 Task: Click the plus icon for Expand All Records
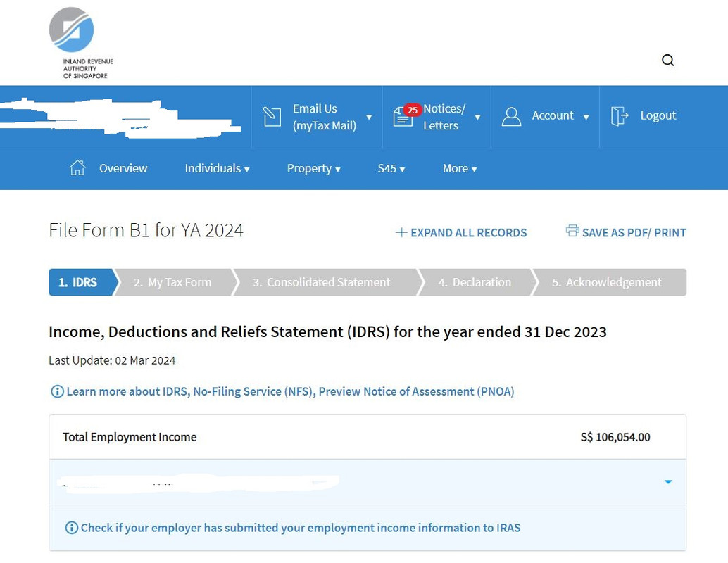[x=401, y=232]
